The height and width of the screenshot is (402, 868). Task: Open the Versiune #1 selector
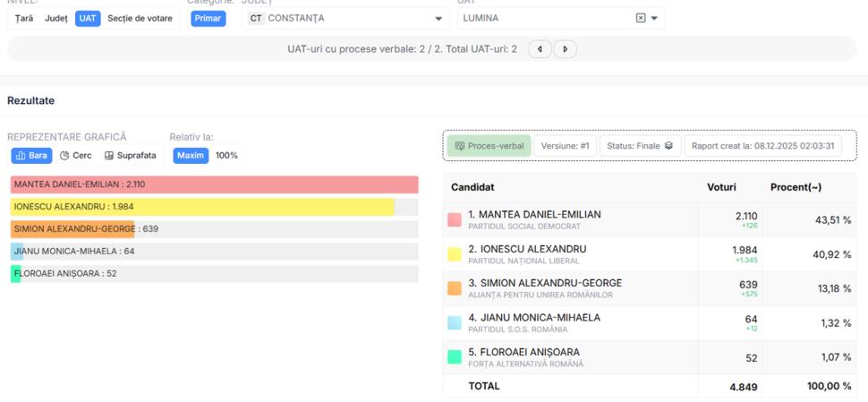tap(565, 146)
